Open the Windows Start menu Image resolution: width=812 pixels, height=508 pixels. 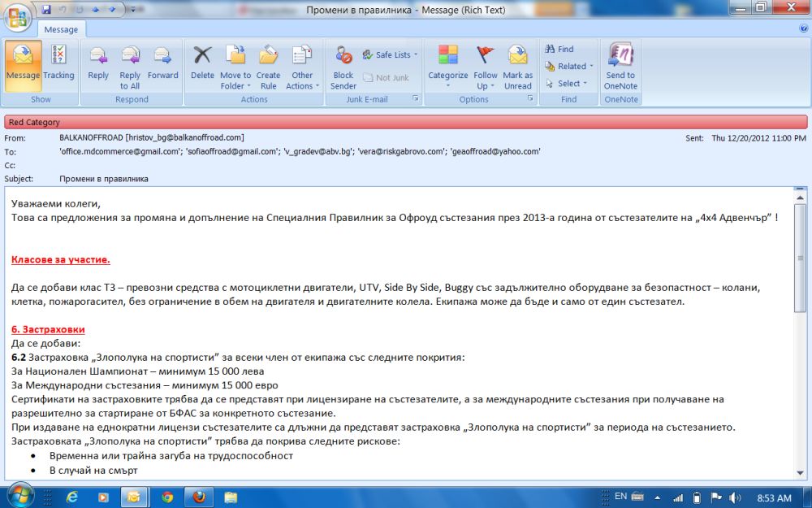pyautogui.click(x=19, y=496)
